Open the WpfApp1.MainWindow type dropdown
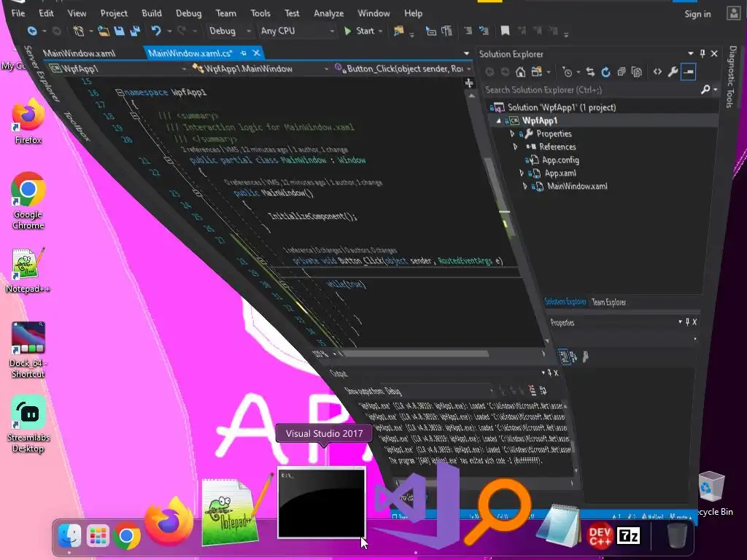747x560 pixels. 260,69
